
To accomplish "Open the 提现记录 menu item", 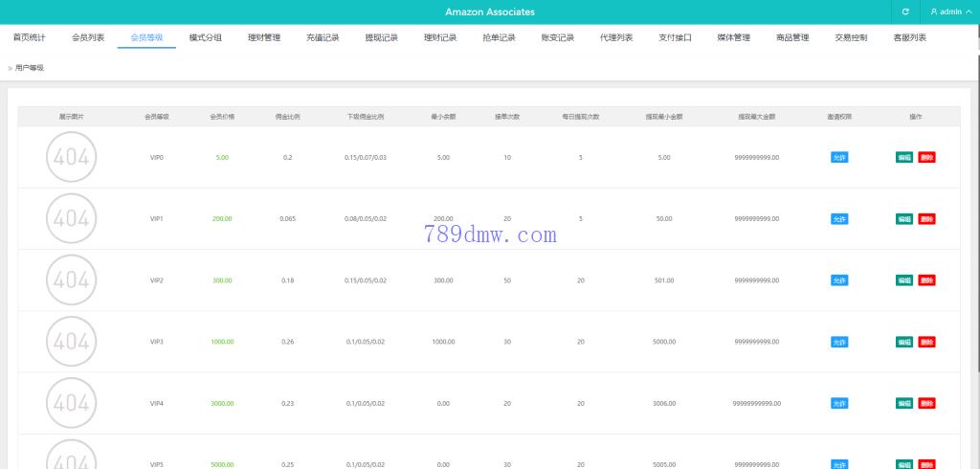I will (382, 38).
